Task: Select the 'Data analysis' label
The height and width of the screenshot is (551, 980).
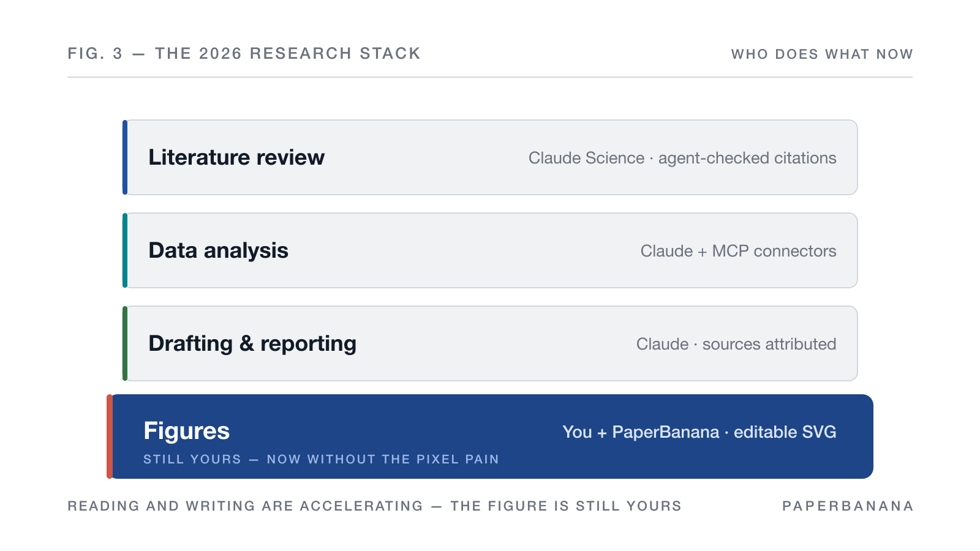Action: click(x=218, y=250)
